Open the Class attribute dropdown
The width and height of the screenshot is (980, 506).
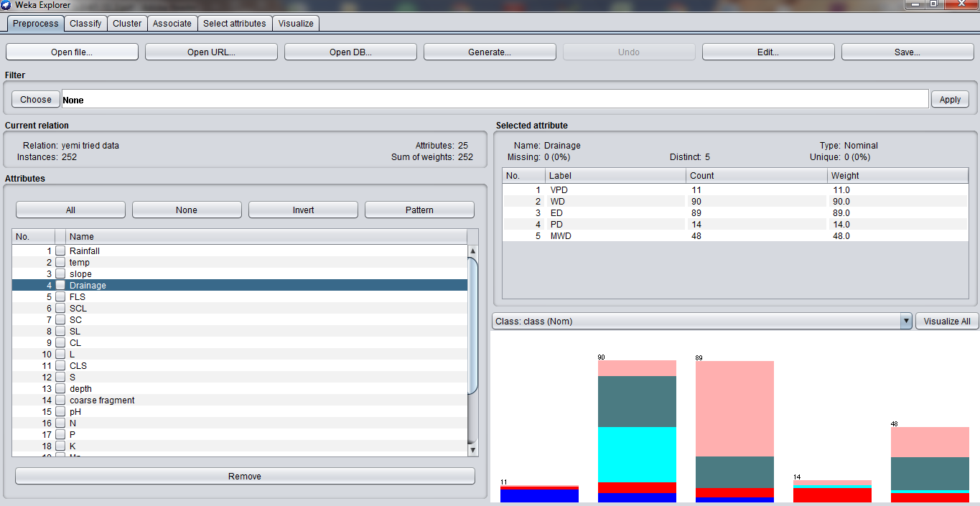pos(905,322)
